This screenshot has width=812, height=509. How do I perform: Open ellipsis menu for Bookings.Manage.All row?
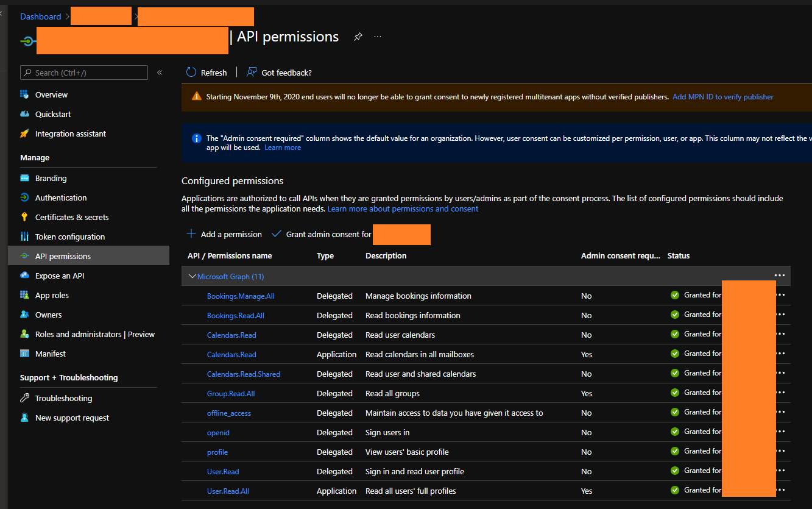(x=781, y=295)
